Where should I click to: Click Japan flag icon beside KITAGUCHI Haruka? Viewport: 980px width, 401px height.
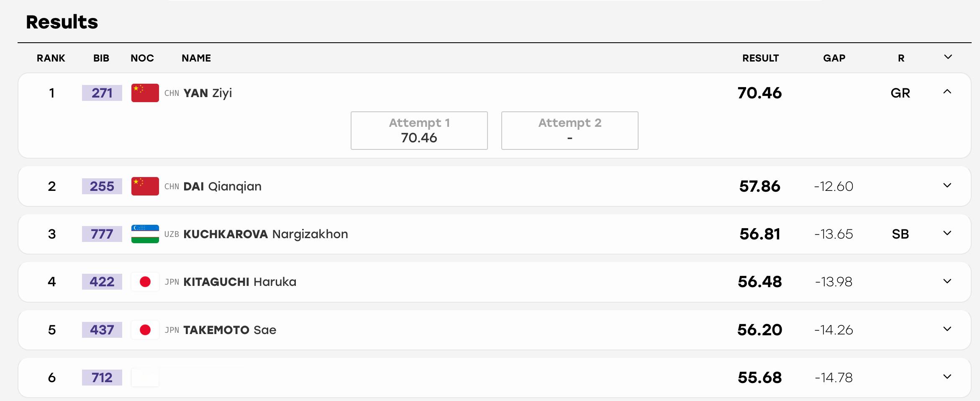(145, 282)
